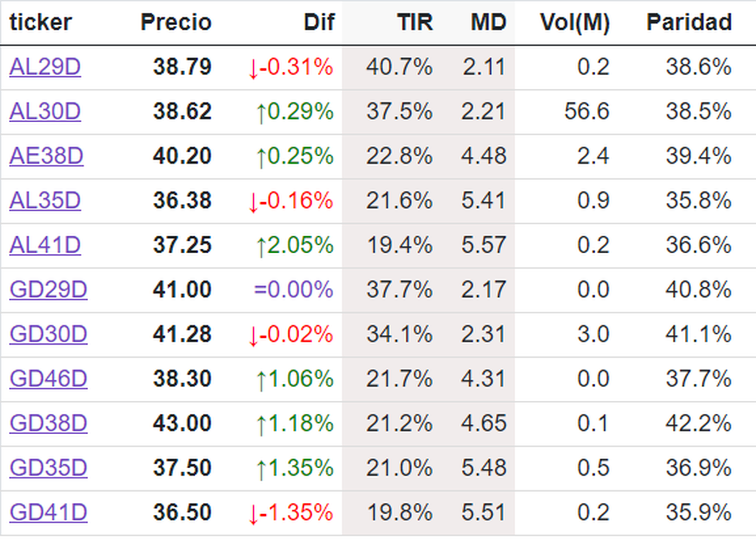
Task: Select the AL35D ticker link
Action: [45, 201]
